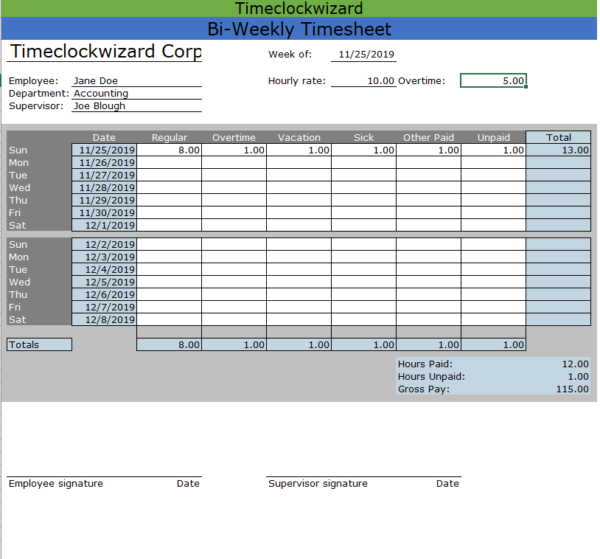Click the date cell 12/5/2019
Screen dimensions: 600x559
pyautogui.click(x=104, y=282)
